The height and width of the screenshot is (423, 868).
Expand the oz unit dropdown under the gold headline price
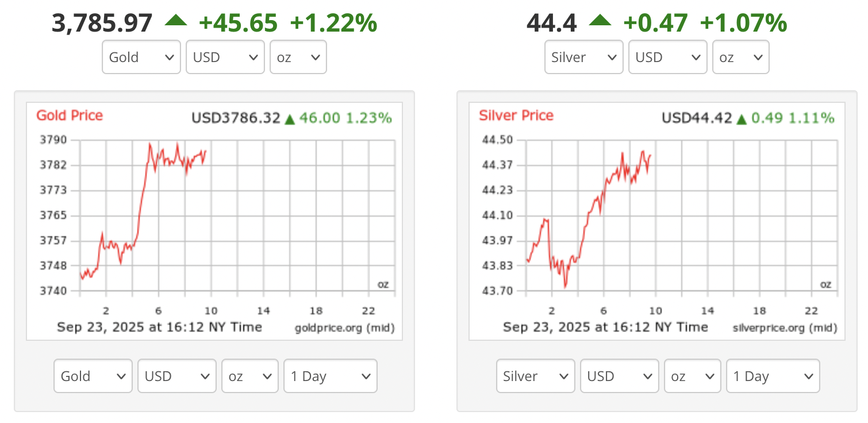coord(298,57)
